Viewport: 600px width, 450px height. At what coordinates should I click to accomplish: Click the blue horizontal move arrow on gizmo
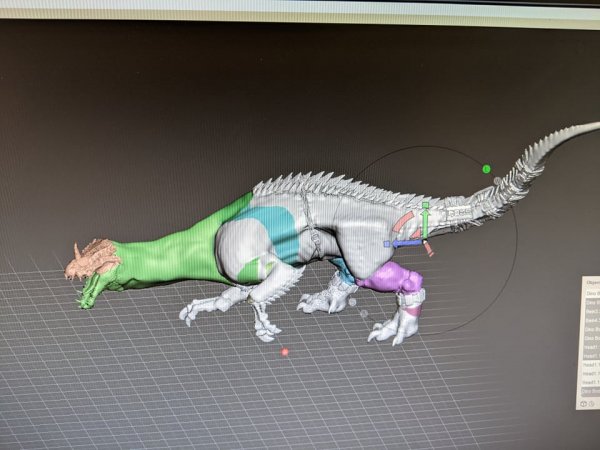click(403, 242)
